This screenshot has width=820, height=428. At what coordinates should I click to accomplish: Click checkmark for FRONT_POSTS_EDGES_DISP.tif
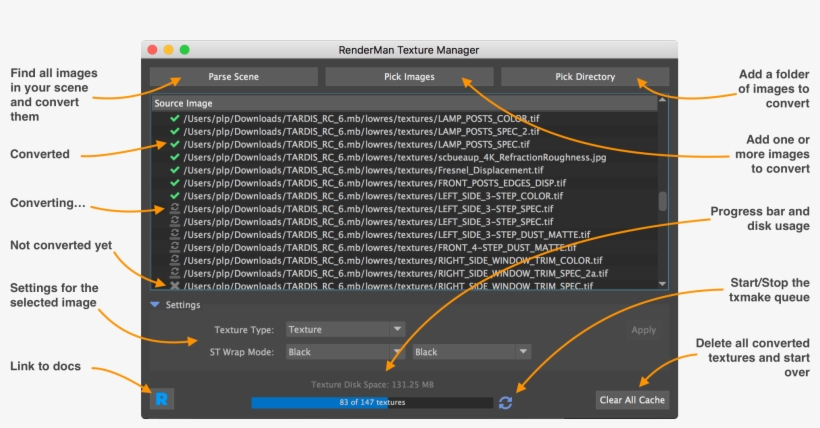click(175, 183)
